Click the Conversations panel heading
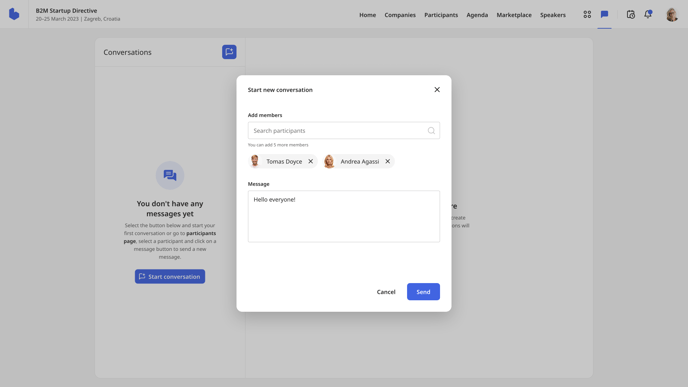The height and width of the screenshot is (387, 688). 127,52
